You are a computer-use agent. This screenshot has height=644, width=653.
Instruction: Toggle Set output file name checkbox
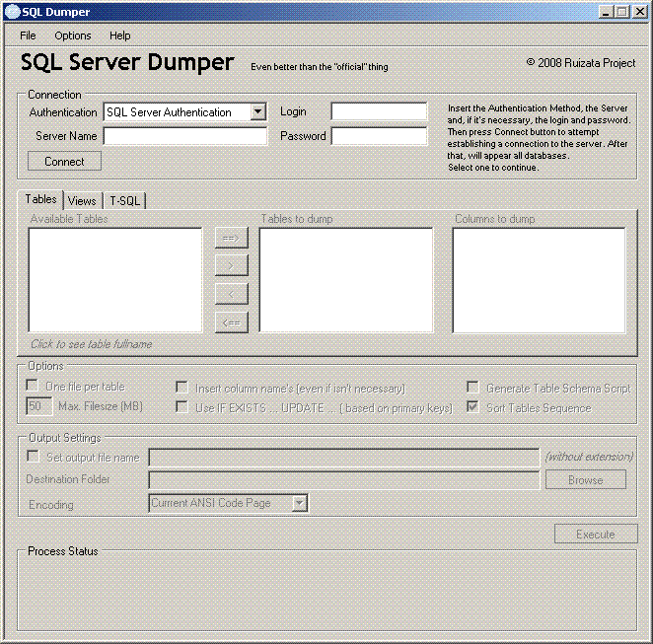[x=33, y=457]
